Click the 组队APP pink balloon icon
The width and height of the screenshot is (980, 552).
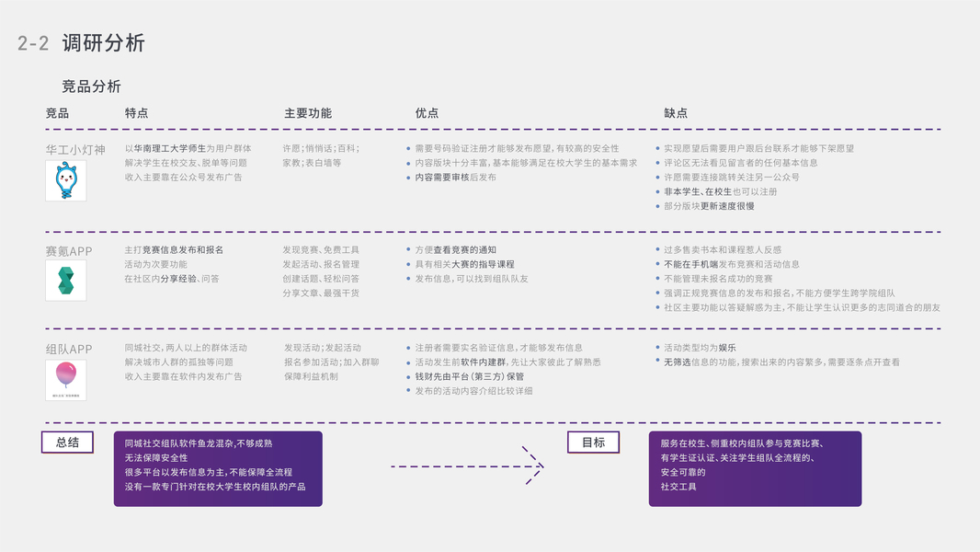(65, 379)
